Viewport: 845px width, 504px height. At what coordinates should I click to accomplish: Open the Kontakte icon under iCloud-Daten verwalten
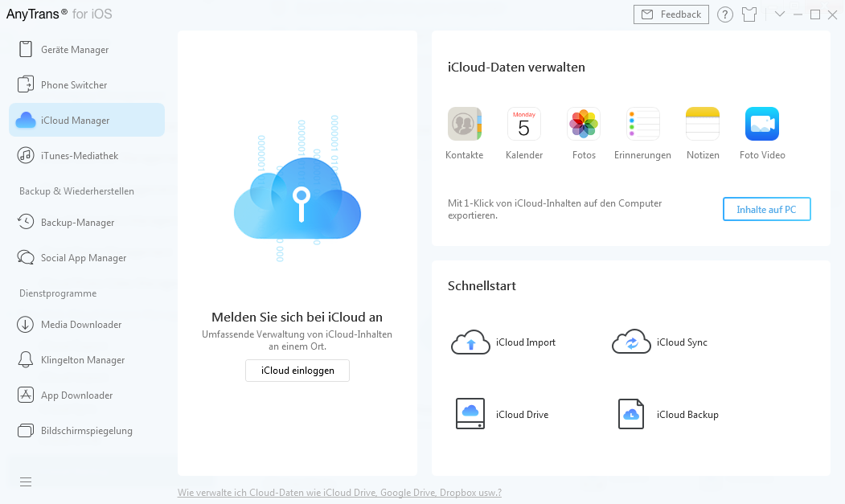(x=464, y=124)
